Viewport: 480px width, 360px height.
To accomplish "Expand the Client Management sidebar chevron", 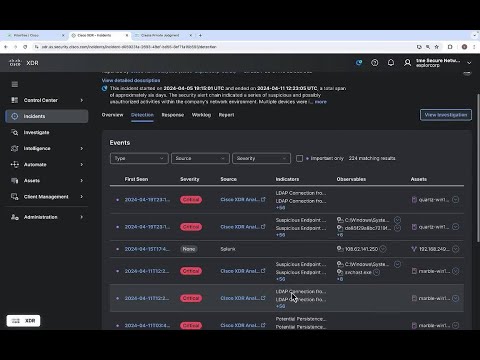I will pos(82,197).
